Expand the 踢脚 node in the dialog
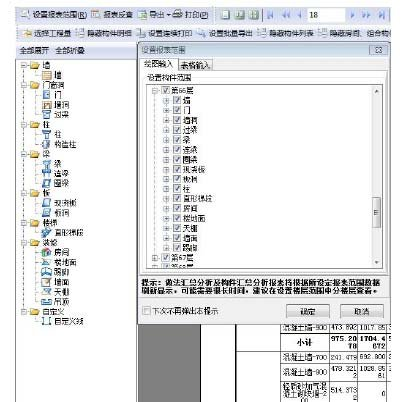The image size is (416, 402). click(166, 248)
